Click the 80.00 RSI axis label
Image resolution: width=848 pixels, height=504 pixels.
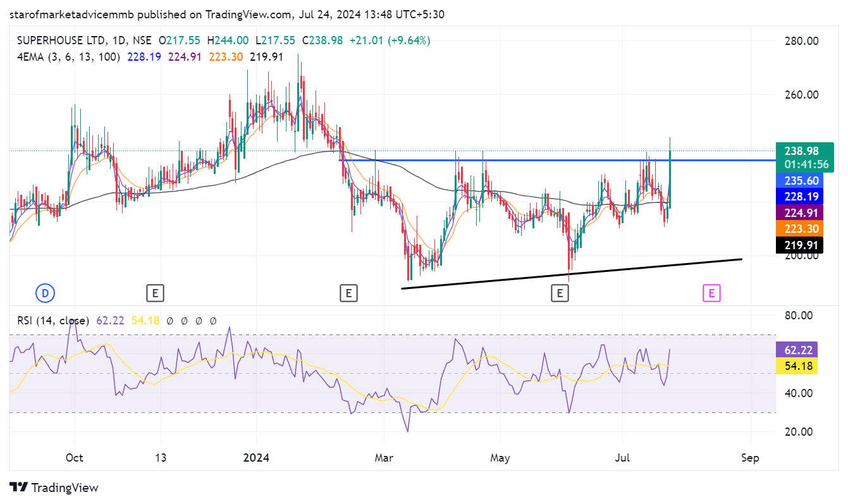[x=798, y=316]
